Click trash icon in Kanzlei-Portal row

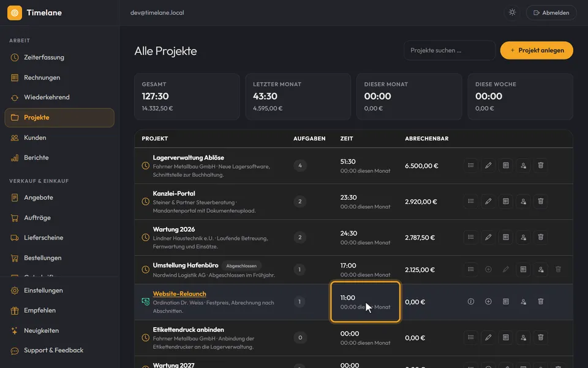pos(541,201)
